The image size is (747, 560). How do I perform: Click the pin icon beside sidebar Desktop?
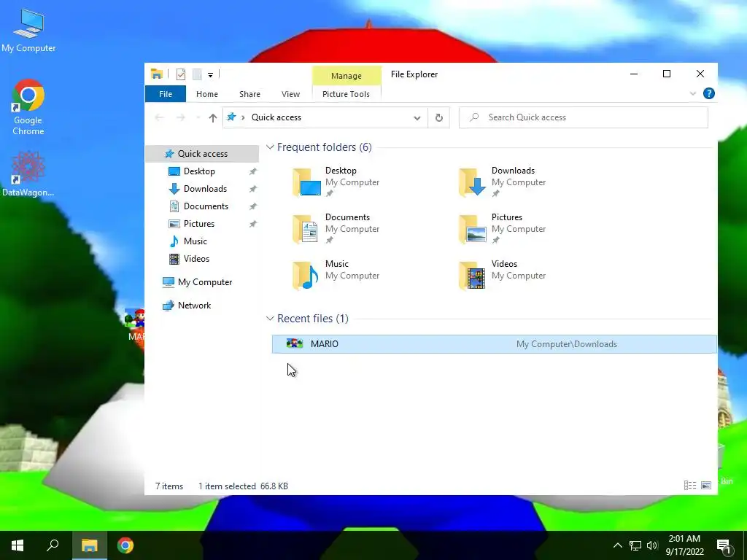click(253, 171)
